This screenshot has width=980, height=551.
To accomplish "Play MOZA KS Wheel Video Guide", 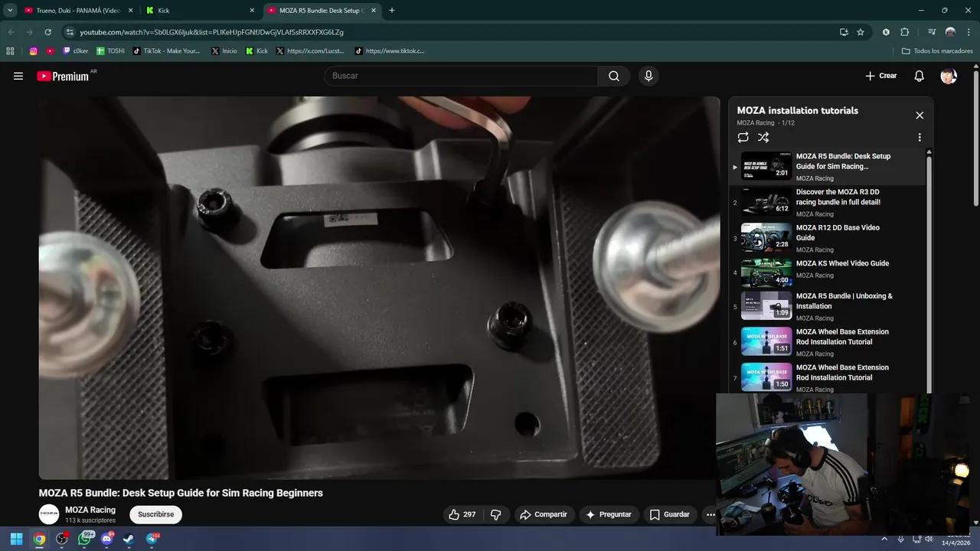I will [828, 272].
